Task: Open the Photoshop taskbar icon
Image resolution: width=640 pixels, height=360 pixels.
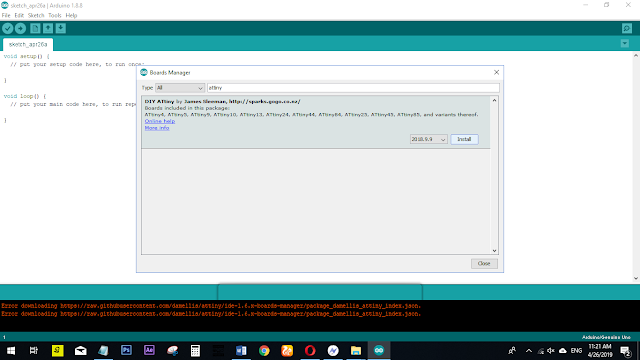Action: pos(126,351)
